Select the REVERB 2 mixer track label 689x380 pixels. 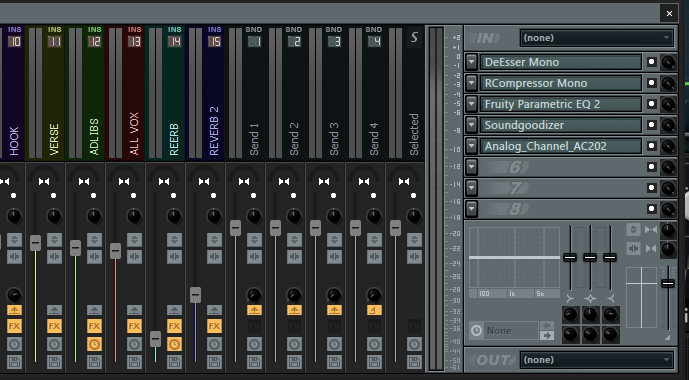(x=214, y=131)
